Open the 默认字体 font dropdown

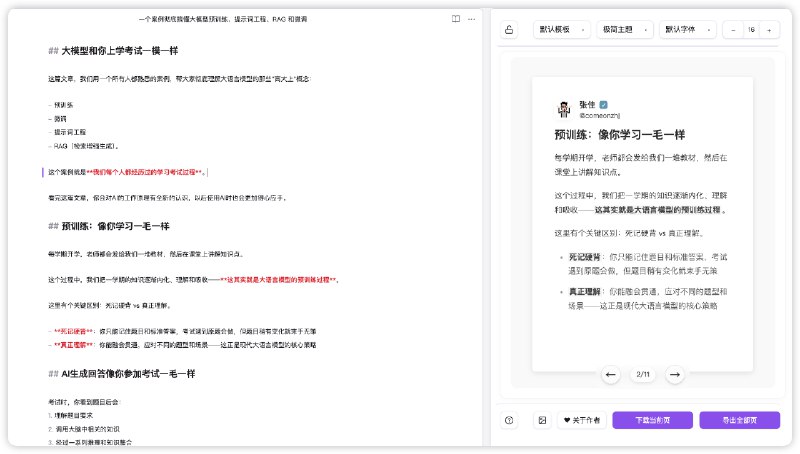[688, 30]
